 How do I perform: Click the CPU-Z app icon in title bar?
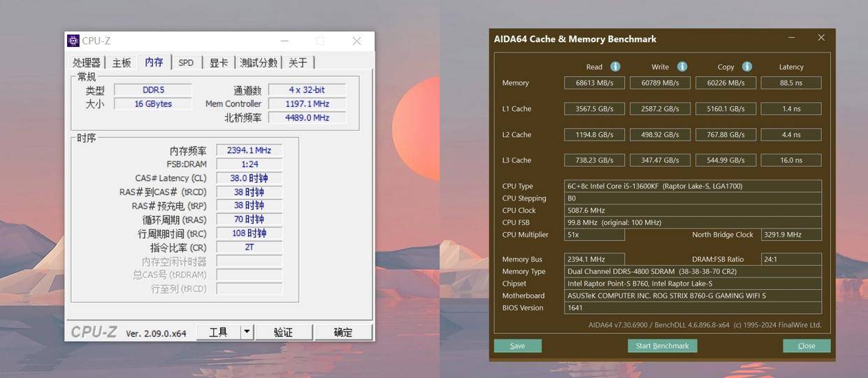point(73,41)
